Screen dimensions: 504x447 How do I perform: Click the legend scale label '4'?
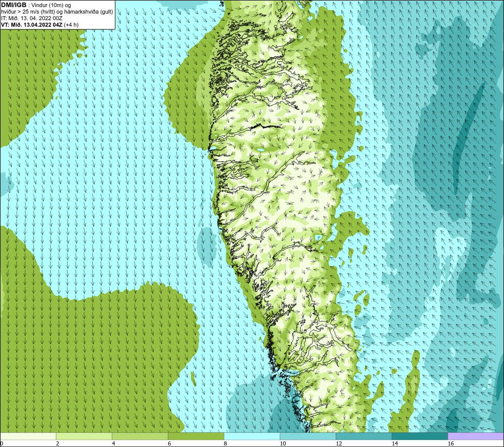point(113,443)
